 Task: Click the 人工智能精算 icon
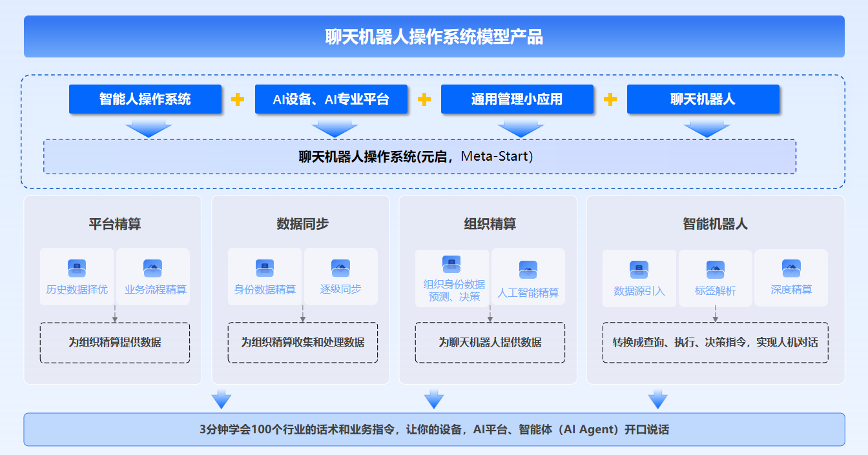tap(528, 270)
